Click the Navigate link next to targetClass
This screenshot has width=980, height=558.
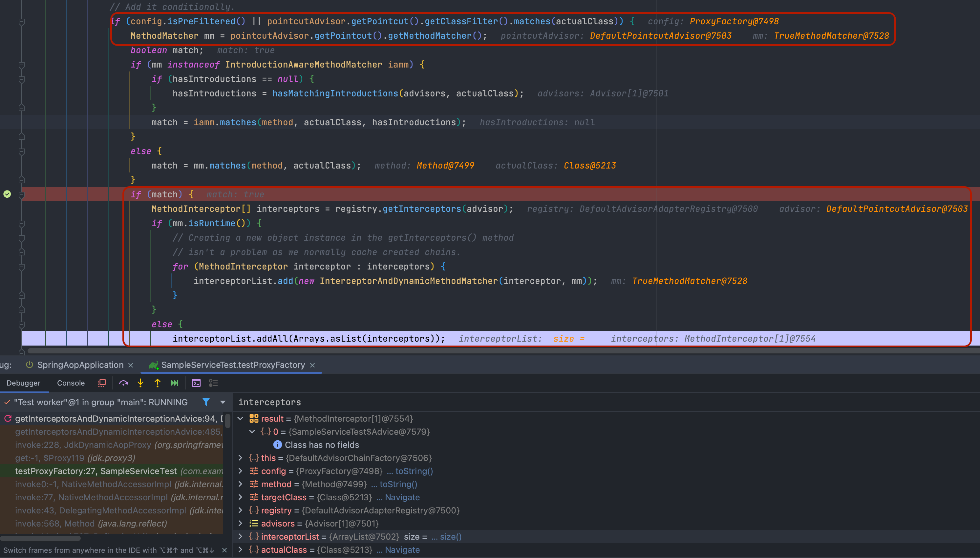click(402, 497)
